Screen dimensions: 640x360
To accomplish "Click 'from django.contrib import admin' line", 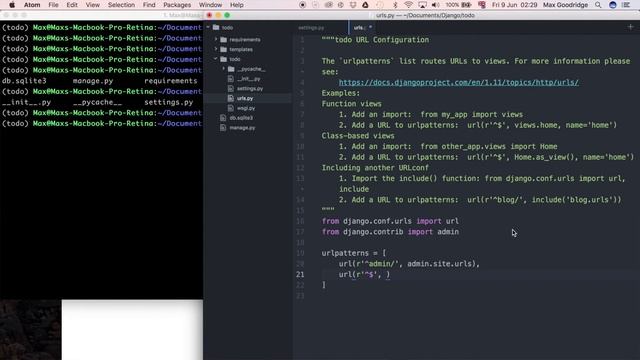I will coord(390,232).
